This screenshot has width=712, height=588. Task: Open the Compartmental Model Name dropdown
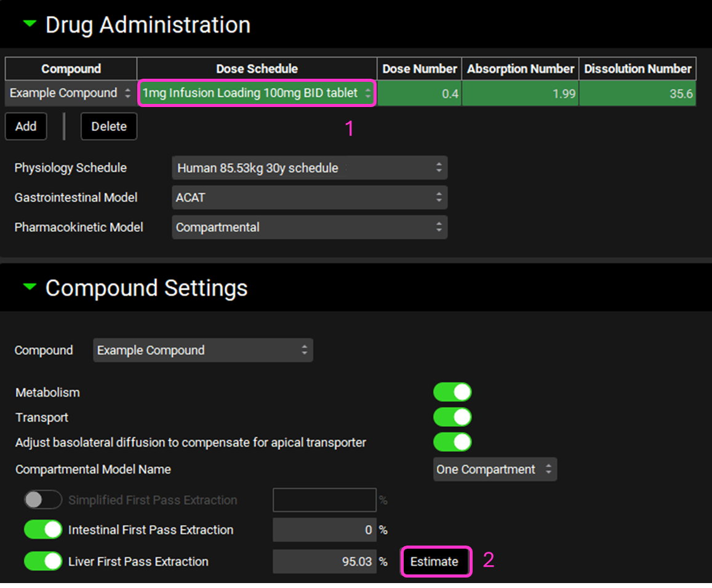coord(494,469)
